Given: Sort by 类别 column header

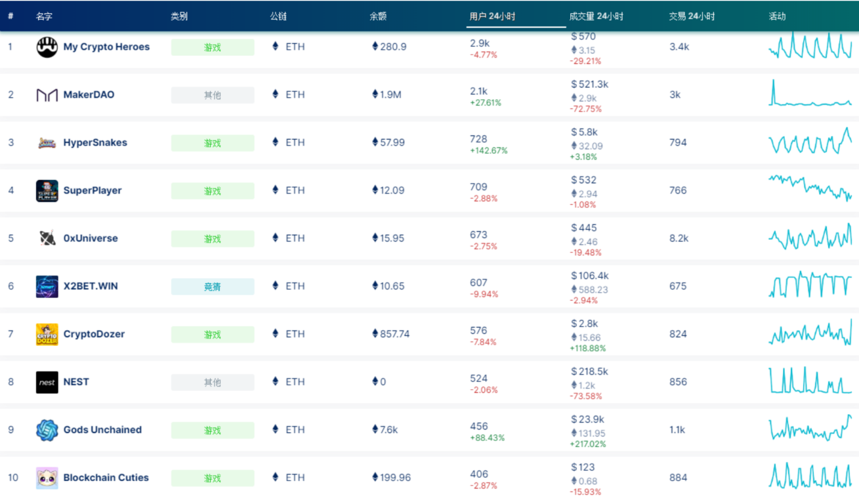Looking at the screenshot, I should pos(179,16).
